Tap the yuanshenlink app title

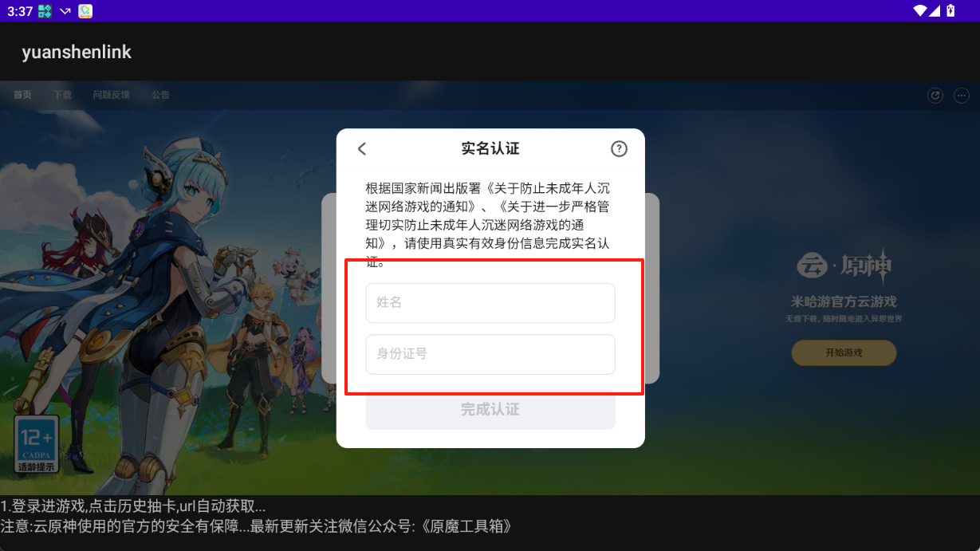[77, 53]
